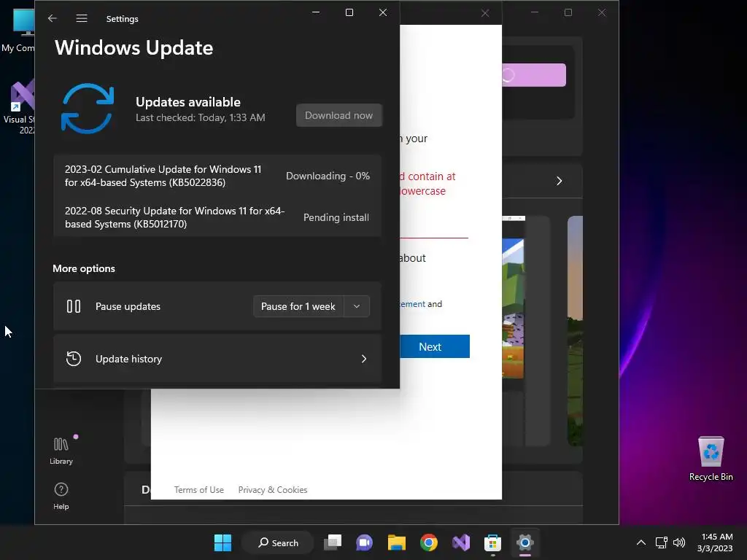Close the sign-in dialog with X
Image resolution: width=747 pixels, height=560 pixels.
click(x=485, y=13)
